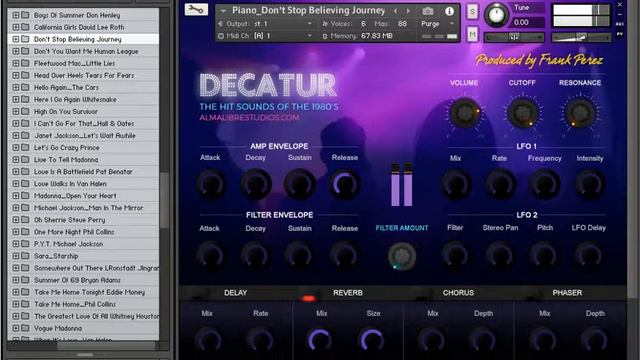Expand Let's Go Crazy Prince folder
The image size is (640, 360).
[x=16, y=147]
